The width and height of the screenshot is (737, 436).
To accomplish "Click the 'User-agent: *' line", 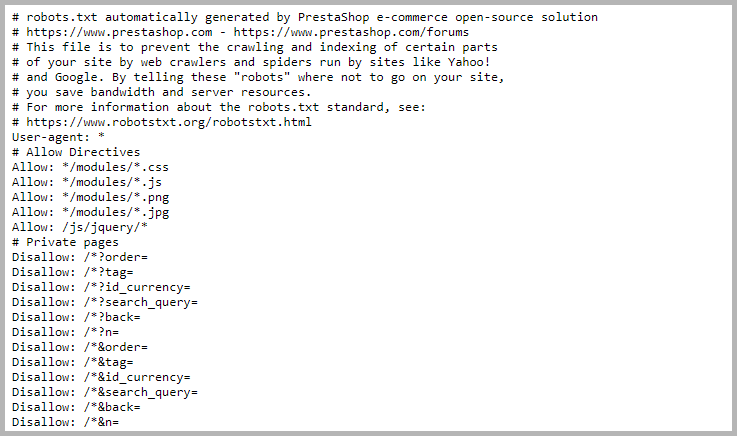I will [x=58, y=137].
